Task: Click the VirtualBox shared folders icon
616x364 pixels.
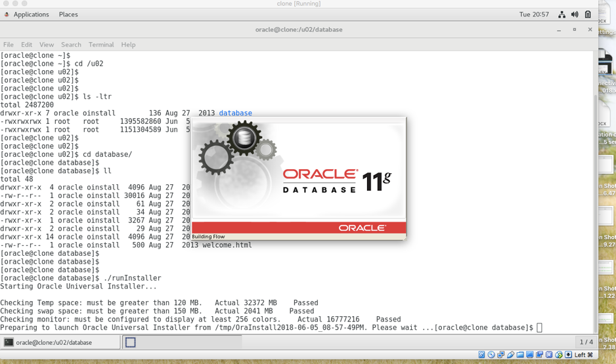Action: point(520,355)
